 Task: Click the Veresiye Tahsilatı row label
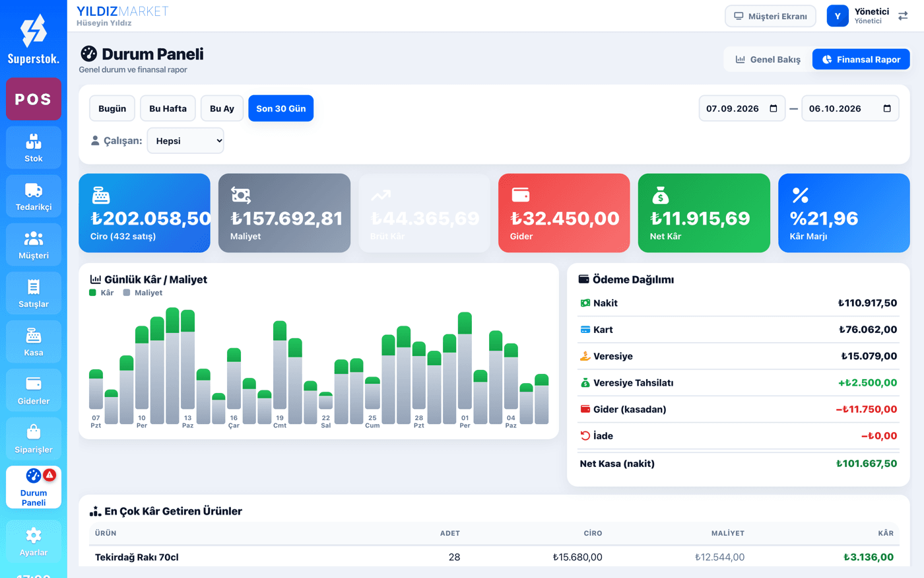633,383
